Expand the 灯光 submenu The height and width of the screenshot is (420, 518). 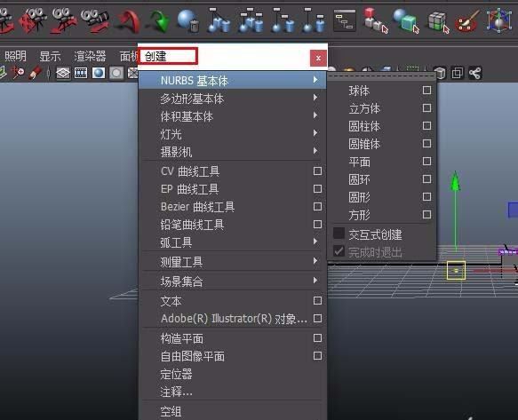click(x=232, y=134)
